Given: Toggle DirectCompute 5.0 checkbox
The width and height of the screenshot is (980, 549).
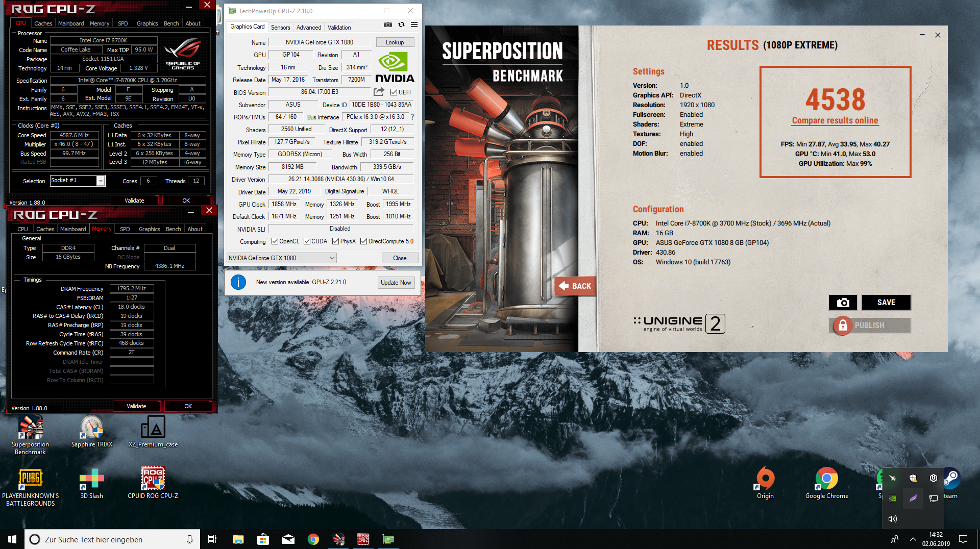Looking at the screenshot, I should click(x=363, y=241).
